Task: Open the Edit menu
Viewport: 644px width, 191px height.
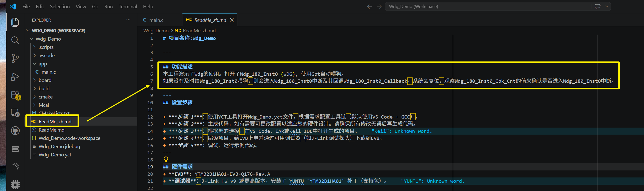Action: (x=40, y=7)
